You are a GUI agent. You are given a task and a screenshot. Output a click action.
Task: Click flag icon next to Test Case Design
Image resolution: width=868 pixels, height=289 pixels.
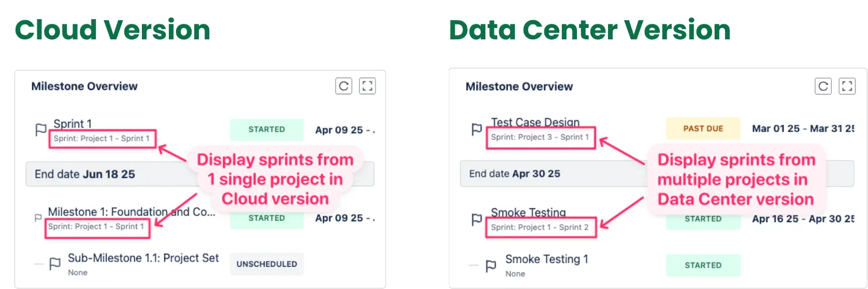(x=477, y=129)
